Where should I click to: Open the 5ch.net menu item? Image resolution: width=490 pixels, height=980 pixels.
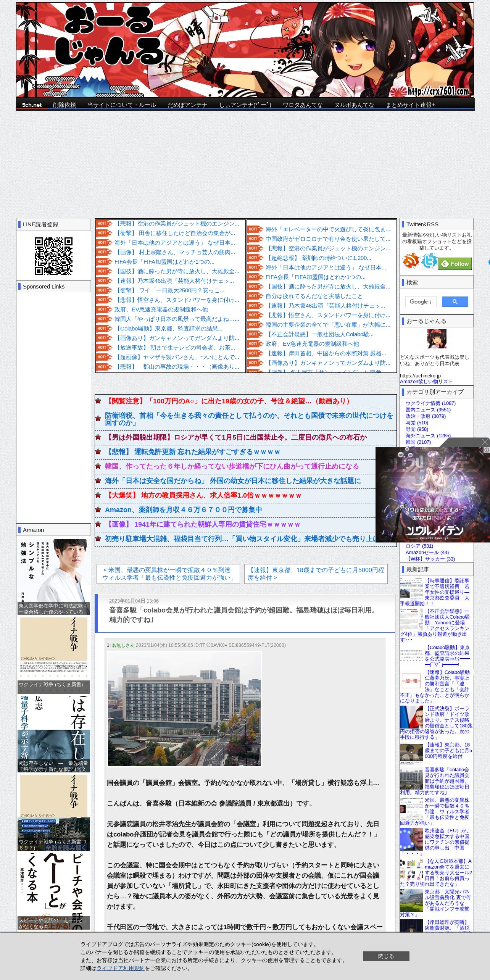(x=32, y=105)
